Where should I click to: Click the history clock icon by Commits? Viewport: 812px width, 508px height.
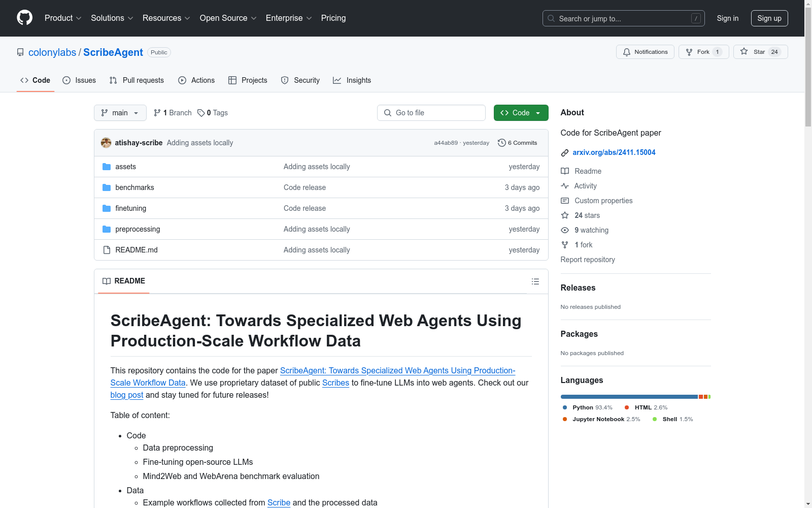pos(502,143)
